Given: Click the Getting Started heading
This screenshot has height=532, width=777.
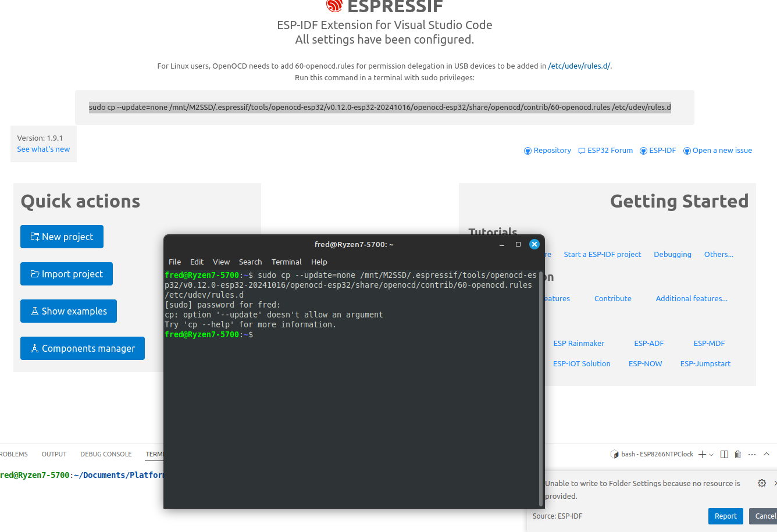Looking at the screenshot, I should pyautogui.click(x=679, y=201).
